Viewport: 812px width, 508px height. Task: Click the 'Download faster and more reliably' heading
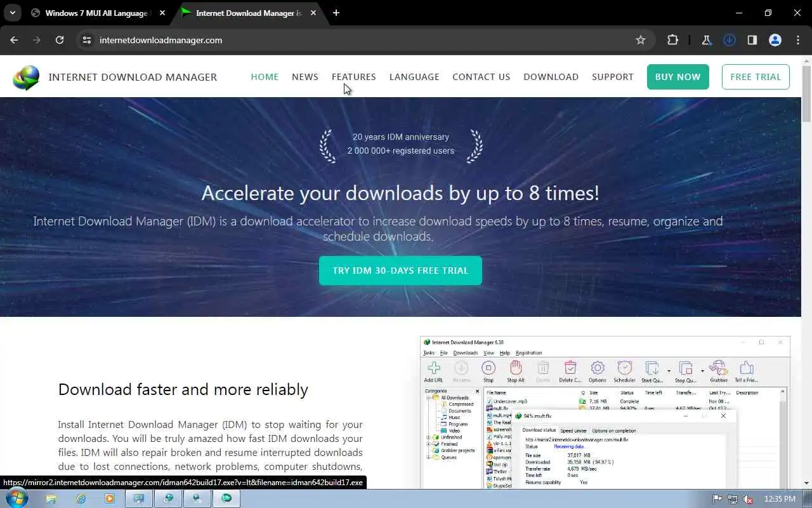point(183,389)
